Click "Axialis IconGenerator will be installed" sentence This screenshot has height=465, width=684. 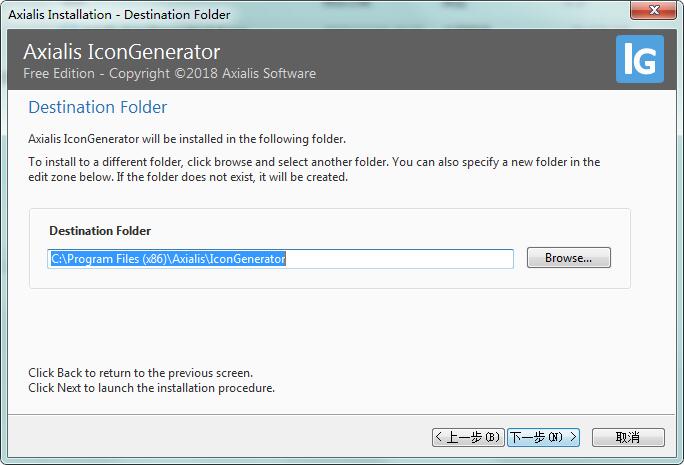point(187,139)
